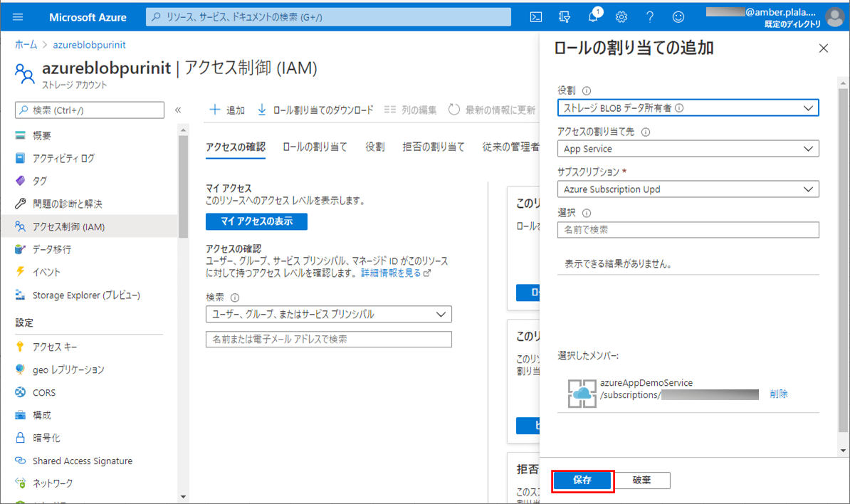Open Cloud Shell from the top bar
850x504 pixels.
click(536, 17)
